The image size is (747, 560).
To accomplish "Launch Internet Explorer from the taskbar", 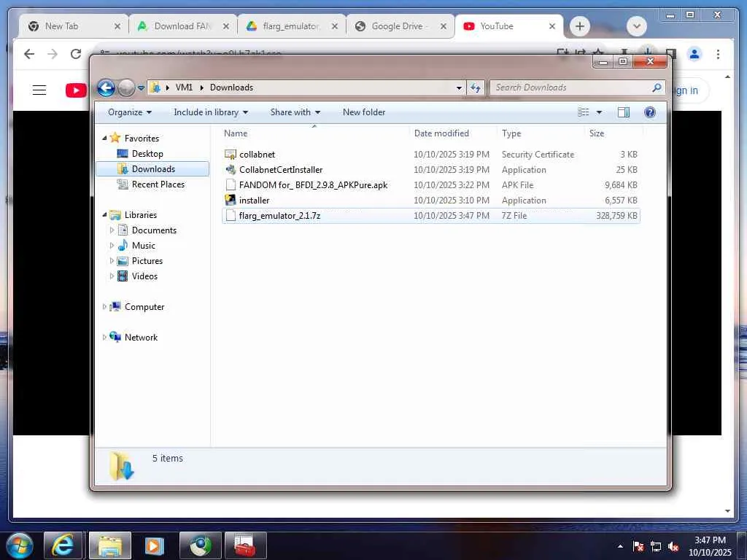I will (x=63, y=545).
